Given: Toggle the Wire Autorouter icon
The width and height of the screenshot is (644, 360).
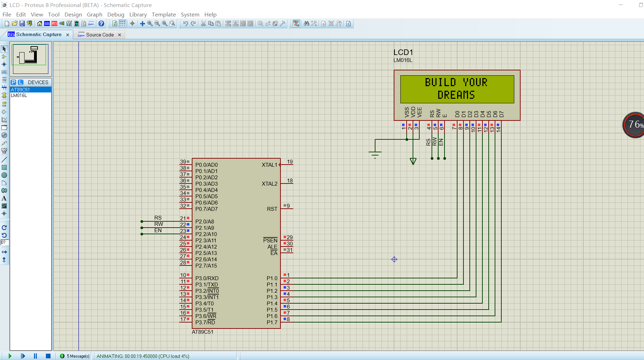Looking at the screenshot, I should 296,23.
